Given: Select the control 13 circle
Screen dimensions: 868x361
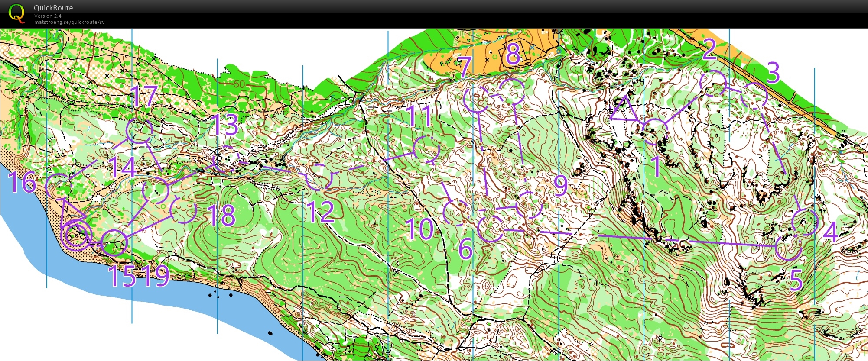Looking at the screenshot, I should point(226,159).
